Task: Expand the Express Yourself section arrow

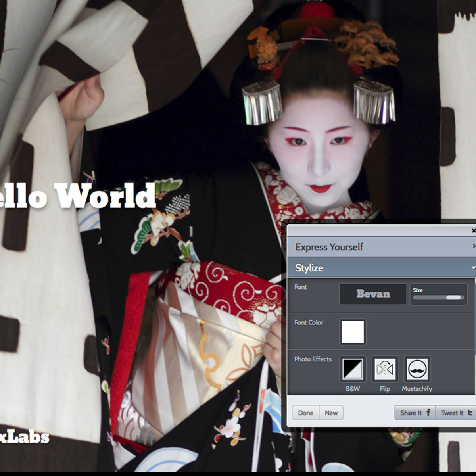Action: coord(473,246)
